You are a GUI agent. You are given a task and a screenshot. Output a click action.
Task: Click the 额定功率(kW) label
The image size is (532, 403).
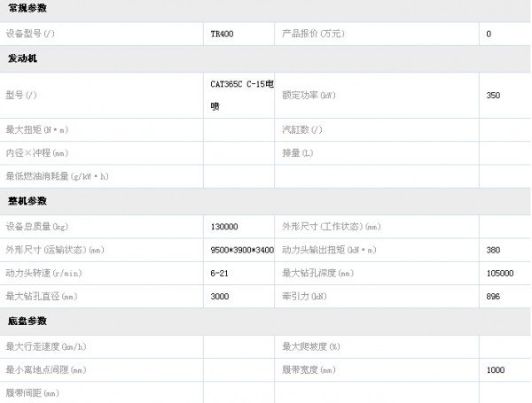pyautogui.click(x=309, y=95)
